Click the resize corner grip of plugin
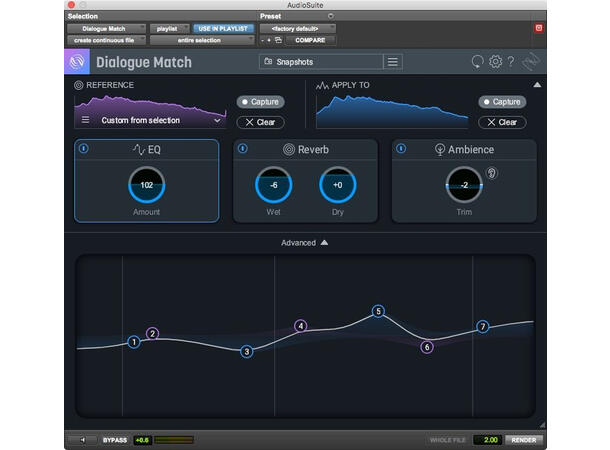Viewport: 610px width, 450px height. (542, 424)
